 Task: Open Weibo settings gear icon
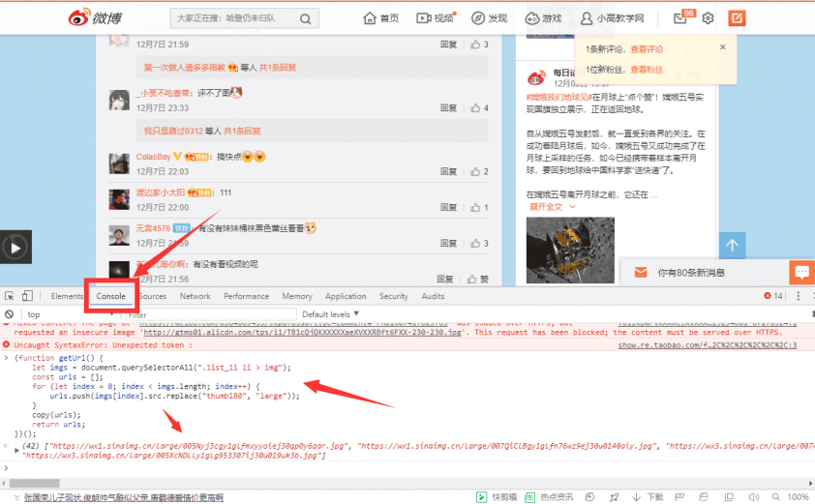[708, 18]
